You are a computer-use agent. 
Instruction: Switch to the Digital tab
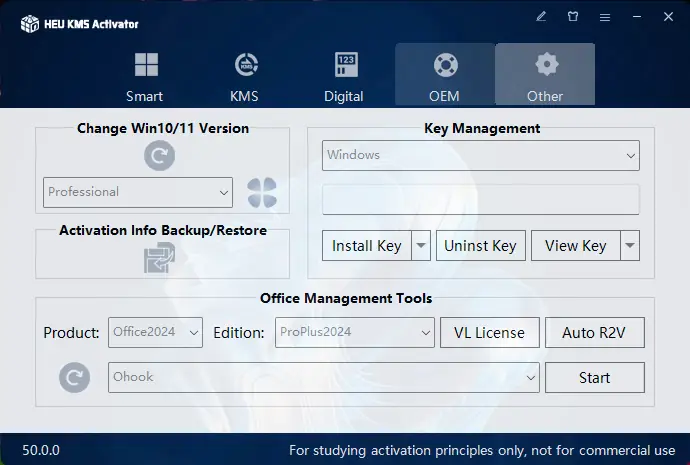pyautogui.click(x=345, y=77)
